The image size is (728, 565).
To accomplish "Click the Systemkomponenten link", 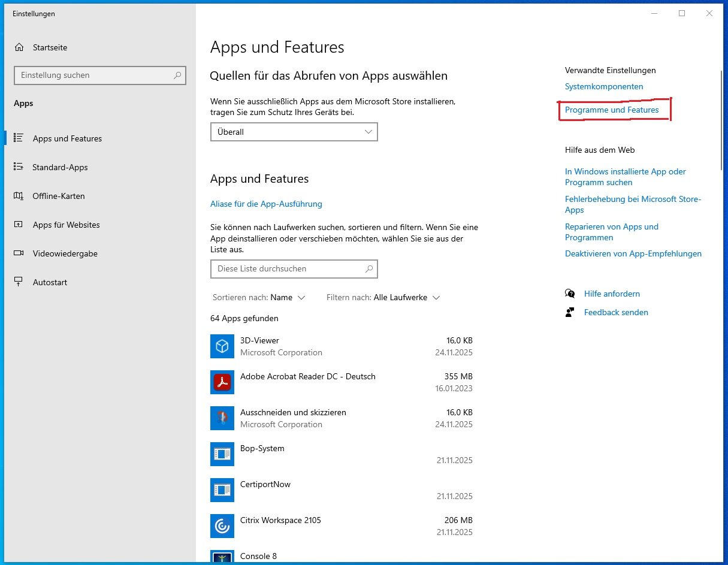I will (x=604, y=87).
